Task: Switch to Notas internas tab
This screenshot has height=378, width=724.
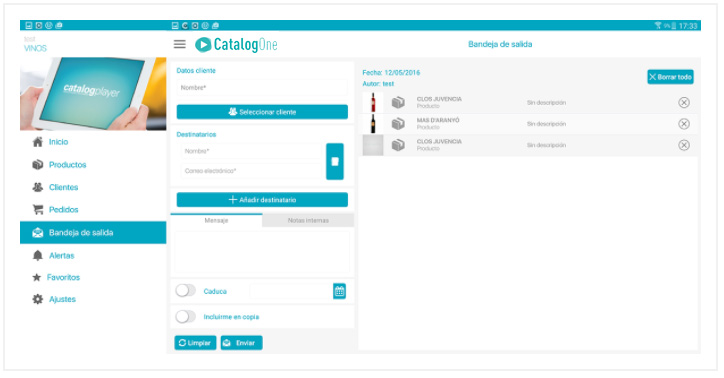Action: pos(308,221)
